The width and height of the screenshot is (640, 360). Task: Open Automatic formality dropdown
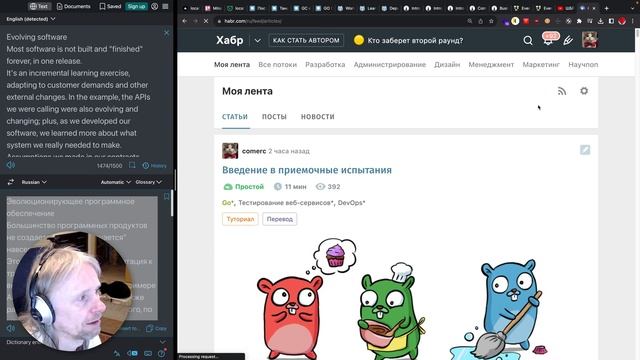pyautogui.click(x=116, y=182)
